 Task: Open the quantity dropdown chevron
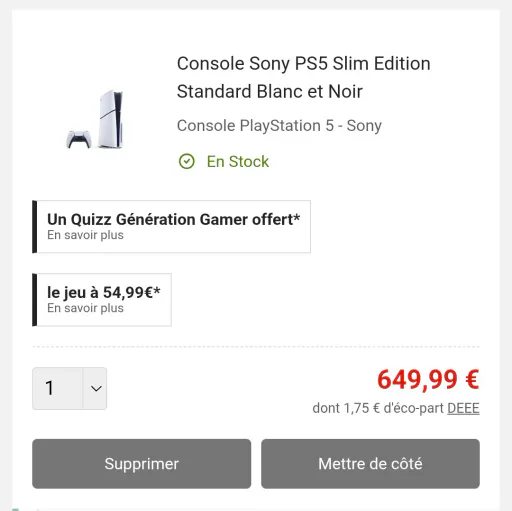coord(95,388)
